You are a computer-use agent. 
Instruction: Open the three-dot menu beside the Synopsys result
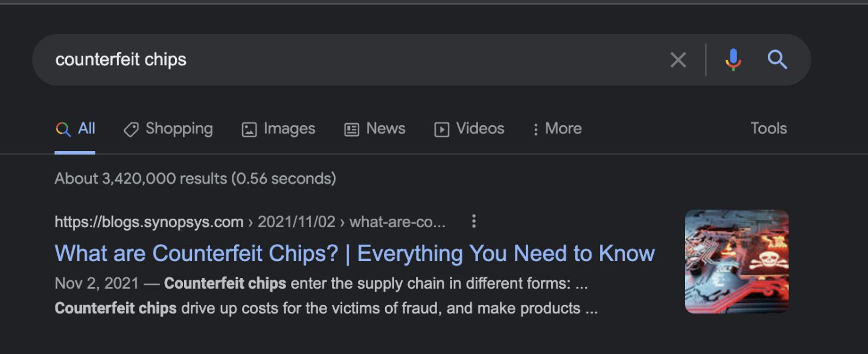click(x=474, y=222)
